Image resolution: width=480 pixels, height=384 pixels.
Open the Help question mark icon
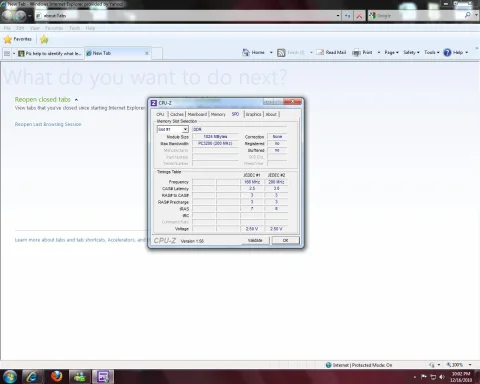[447, 52]
